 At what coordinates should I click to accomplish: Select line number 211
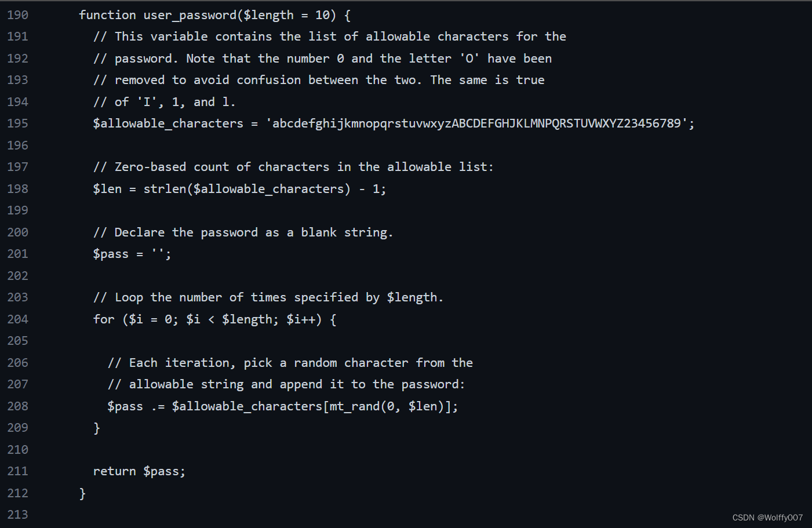click(x=17, y=471)
